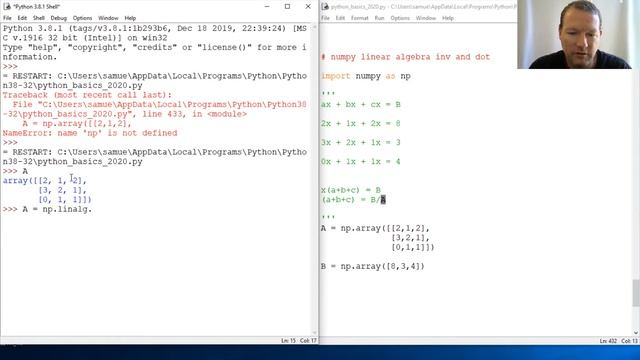The image size is (640, 360).
Task: Click the 'ax + bx + cx = B' line
Action: coord(361,104)
